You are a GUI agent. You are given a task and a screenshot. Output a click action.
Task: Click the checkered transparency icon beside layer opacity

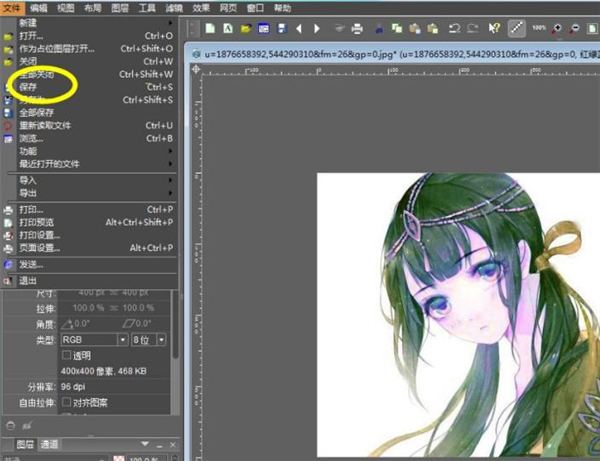(119, 458)
